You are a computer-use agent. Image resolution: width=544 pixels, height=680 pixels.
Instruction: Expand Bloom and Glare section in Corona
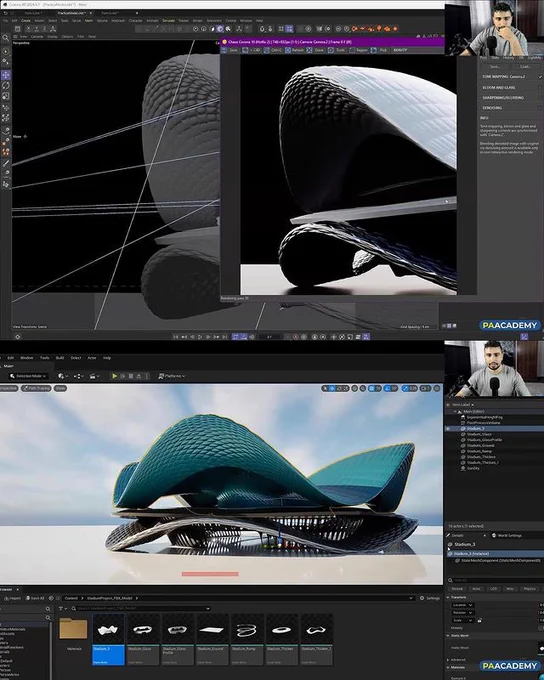tap(499, 88)
